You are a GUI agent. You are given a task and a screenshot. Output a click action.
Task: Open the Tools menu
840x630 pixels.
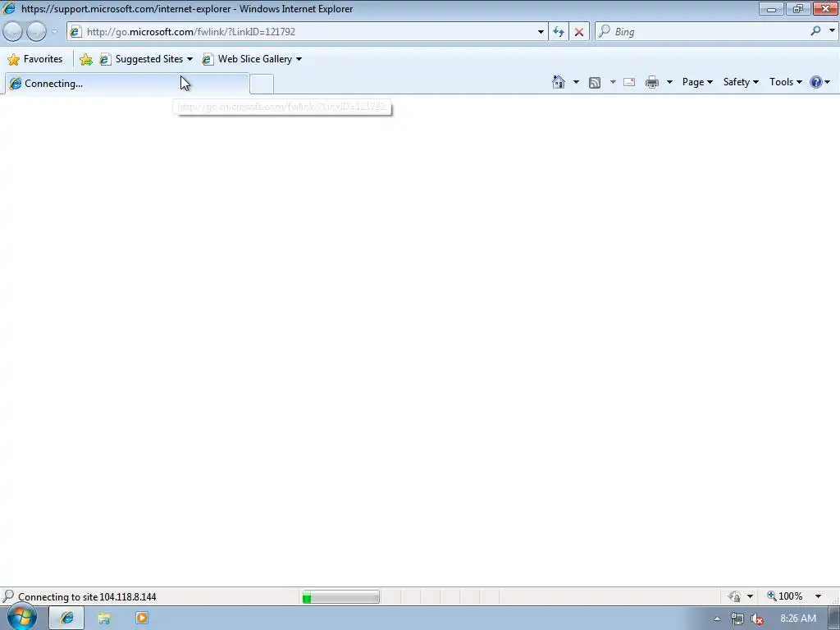coord(785,82)
